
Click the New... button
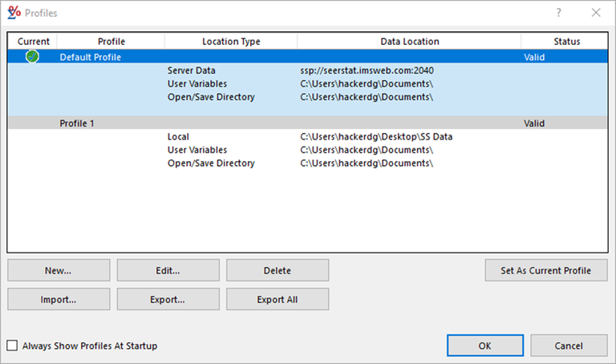(x=59, y=270)
